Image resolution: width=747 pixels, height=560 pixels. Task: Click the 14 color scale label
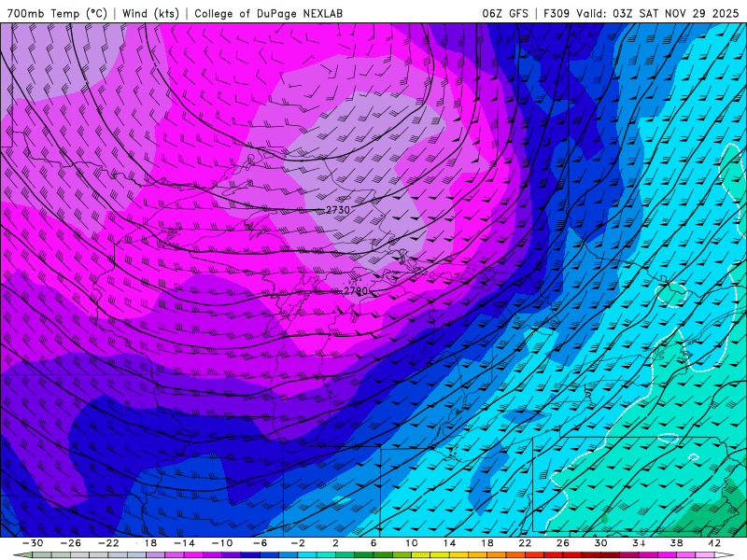449,543
